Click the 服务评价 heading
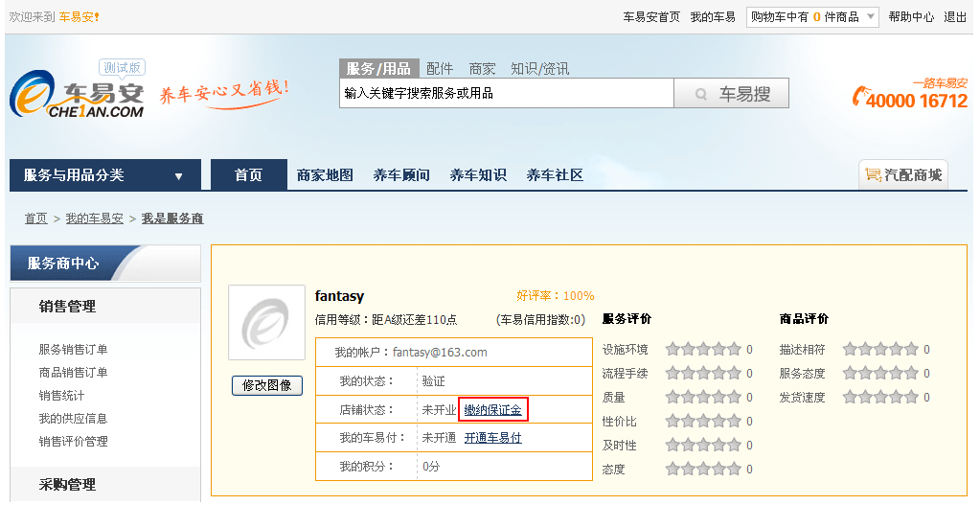Image resolution: width=980 pixels, height=505 pixels. (x=627, y=319)
